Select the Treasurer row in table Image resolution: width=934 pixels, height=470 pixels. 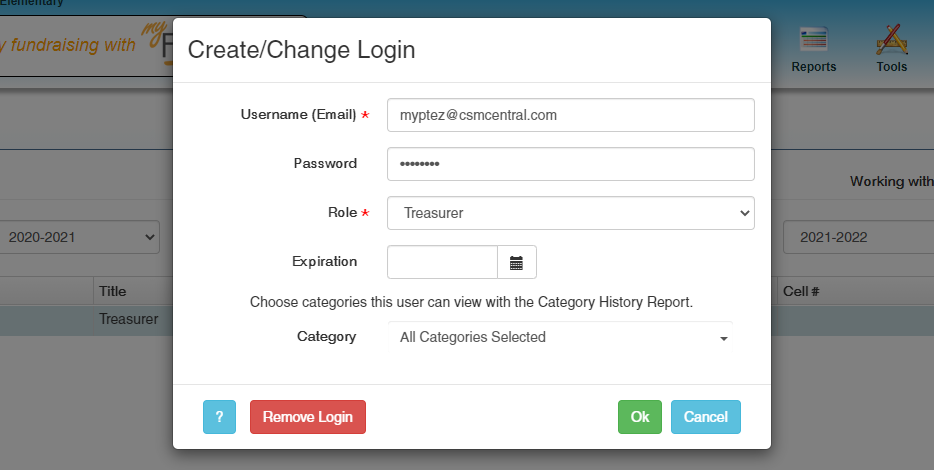pos(128,319)
